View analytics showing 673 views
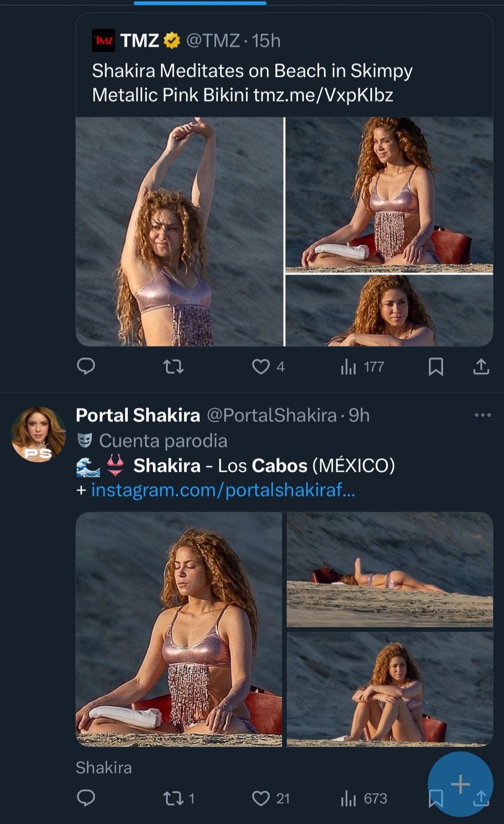The image size is (504, 824). [x=363, y=798]
